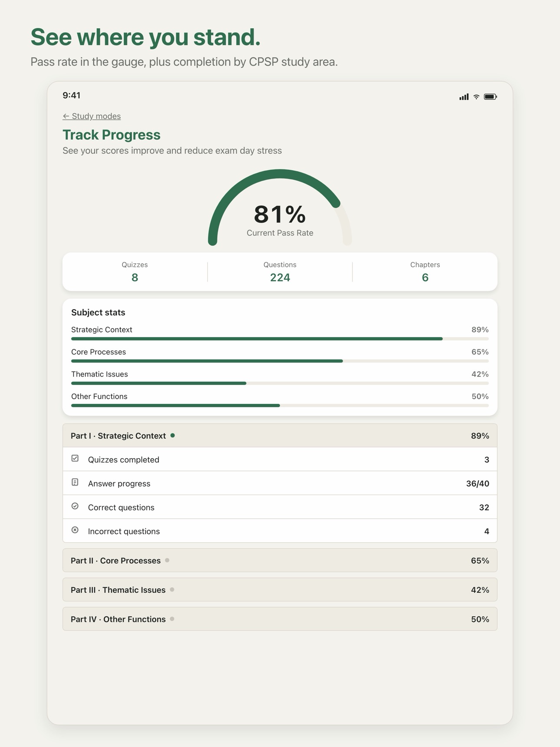The height and width of the screenshot is (747, 560).
Task: Select the Chapters count of 6
Action: tap(425, 278)
